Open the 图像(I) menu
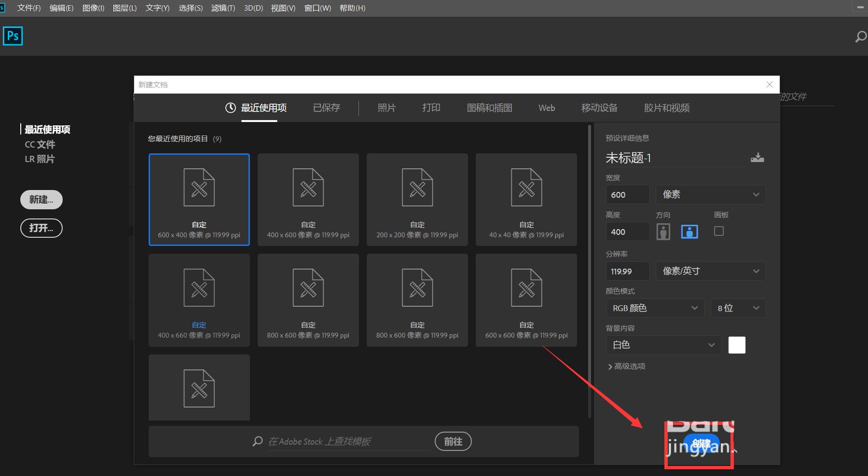Viewport: 868px width, 476px height. (94, 8)
